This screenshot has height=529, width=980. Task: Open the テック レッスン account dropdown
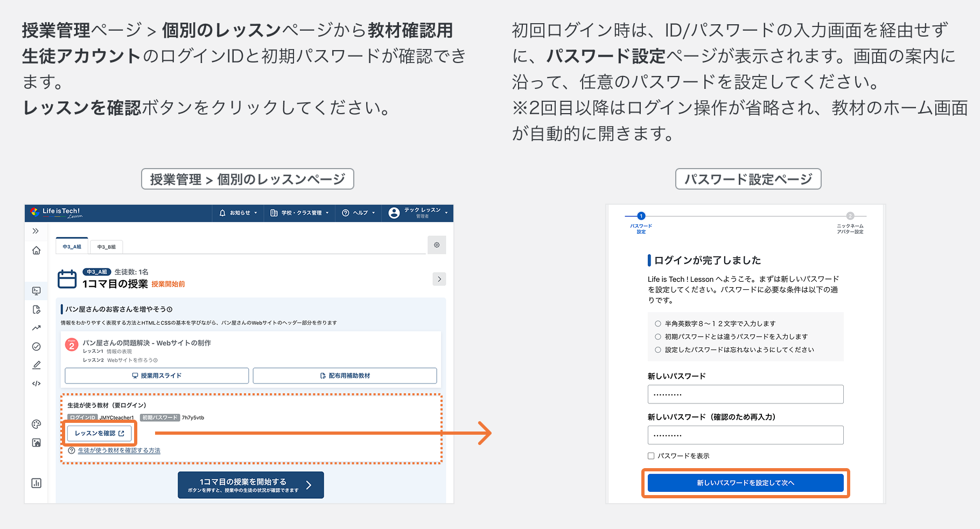(x=421, y=213)
